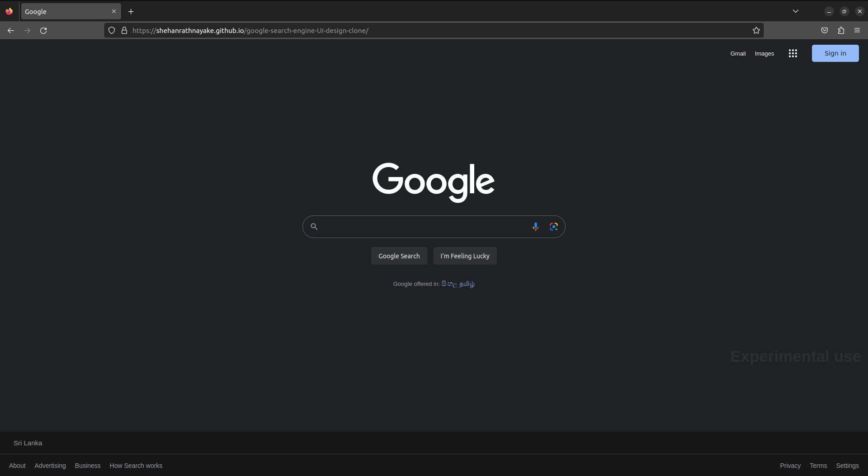Open the Extensions puzzle icon

click(841, 31)
